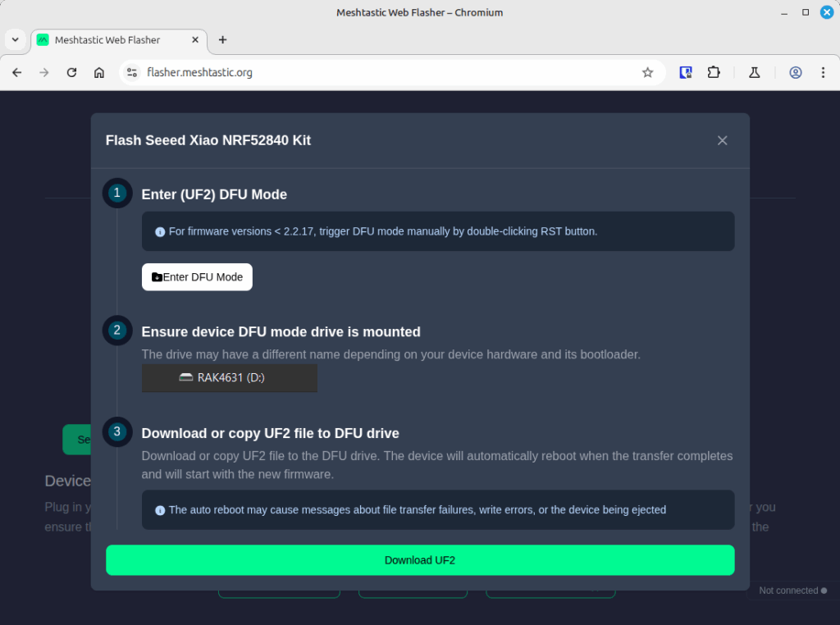View site information icon in address bar
Viewport: 840px width, 625px height.
pos(132,72)
